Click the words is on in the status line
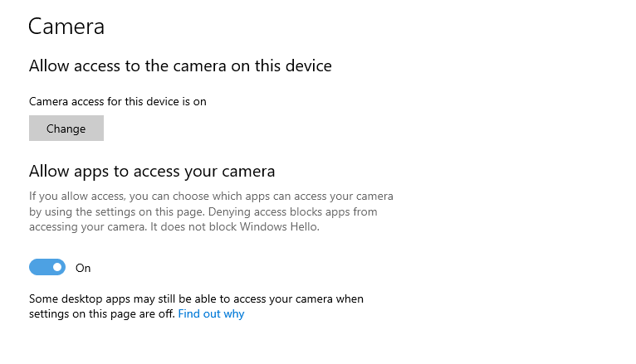The image size is (636, 364). point(193,101)
